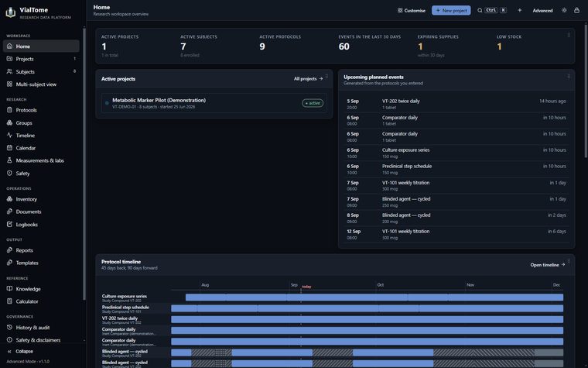Click the VT-202 twice daily timeline bar
The height and width of the screenshot is (368, 588).
coord(367,319)
